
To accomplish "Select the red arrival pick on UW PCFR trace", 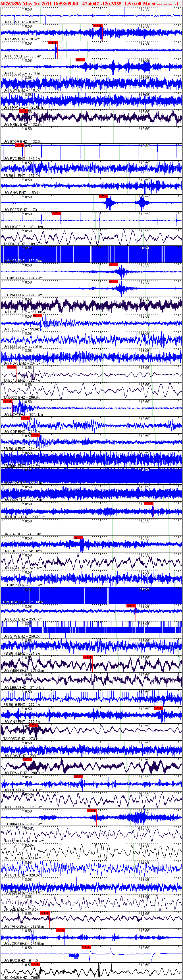I will click(x=103, y=196).
